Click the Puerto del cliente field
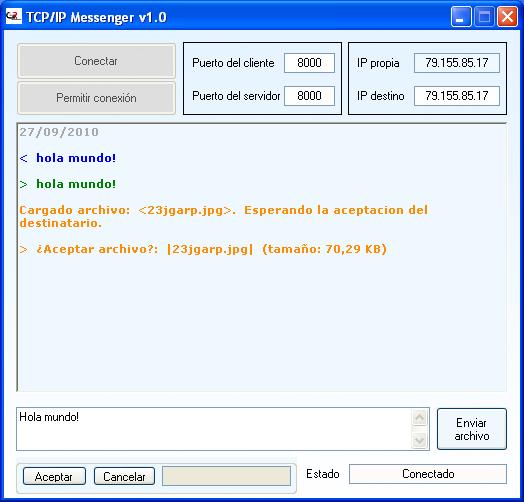This screenshot has width=524, height=502. point(309,63)
